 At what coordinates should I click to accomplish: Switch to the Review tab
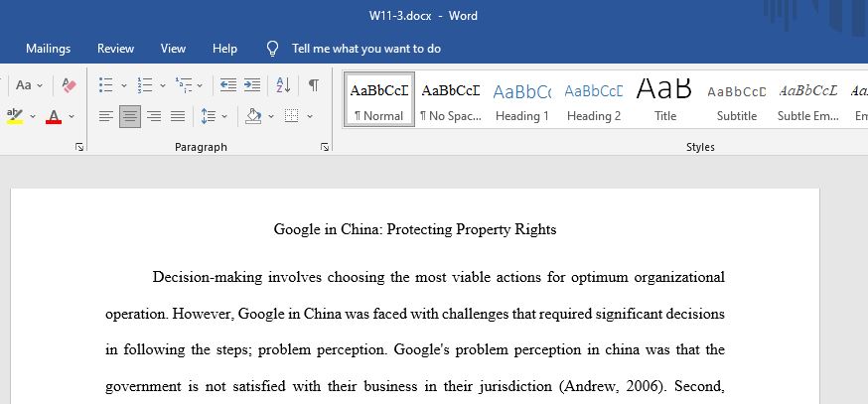[x=115, y=49]
